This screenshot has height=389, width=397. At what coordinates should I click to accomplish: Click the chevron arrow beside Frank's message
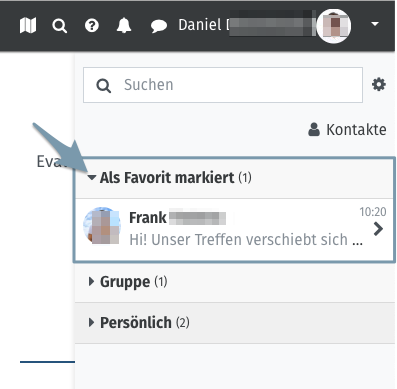(x=378, y=229)
